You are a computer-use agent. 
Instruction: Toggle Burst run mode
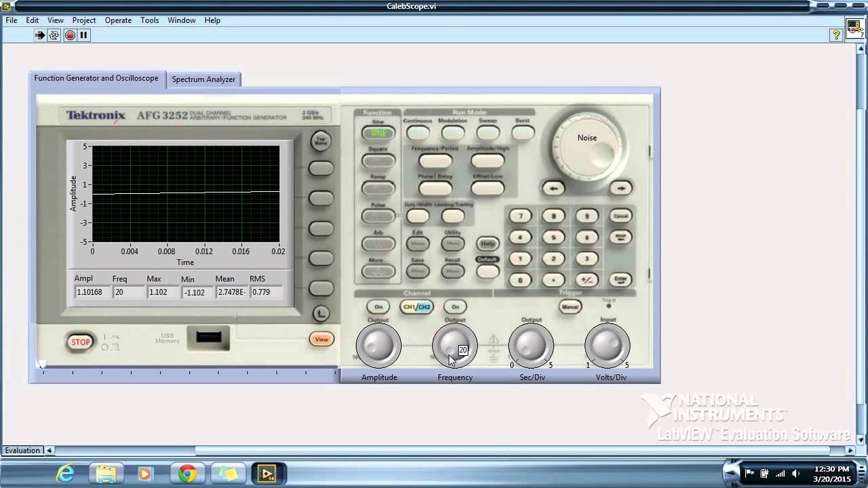[x=523, y=133]
